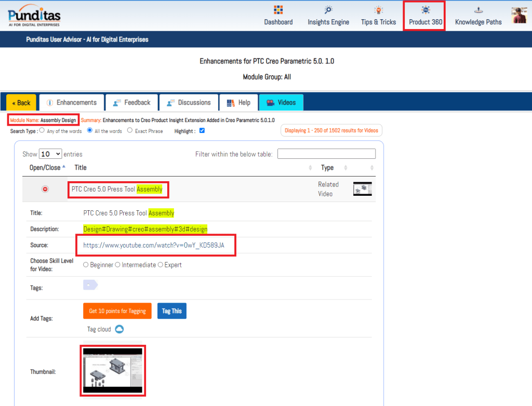Open Tips & Tricks lightbulb icon

(x=379, y=10)
